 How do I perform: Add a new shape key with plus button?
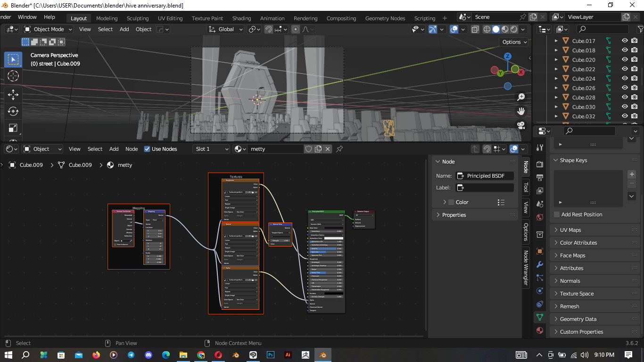pyautogui.click(x=632, y=174)
